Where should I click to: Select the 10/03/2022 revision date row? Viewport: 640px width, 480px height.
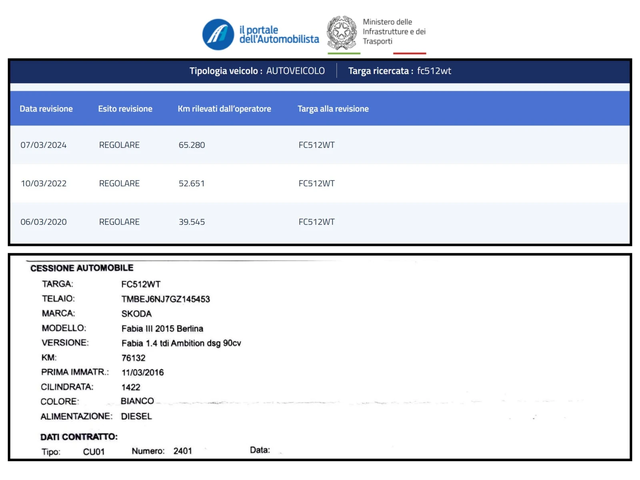[x=44, y=183]
